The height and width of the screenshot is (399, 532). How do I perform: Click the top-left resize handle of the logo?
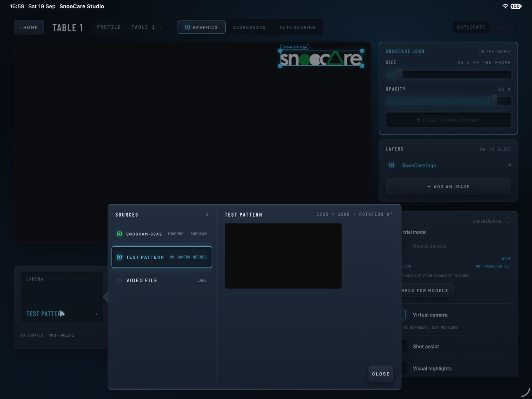(x=280, y=51)
